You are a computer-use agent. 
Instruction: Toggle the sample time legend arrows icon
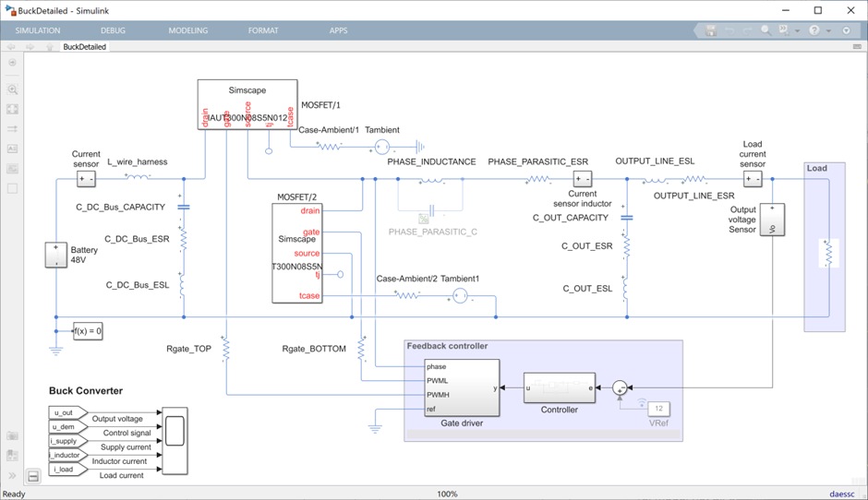coord(13,129)
